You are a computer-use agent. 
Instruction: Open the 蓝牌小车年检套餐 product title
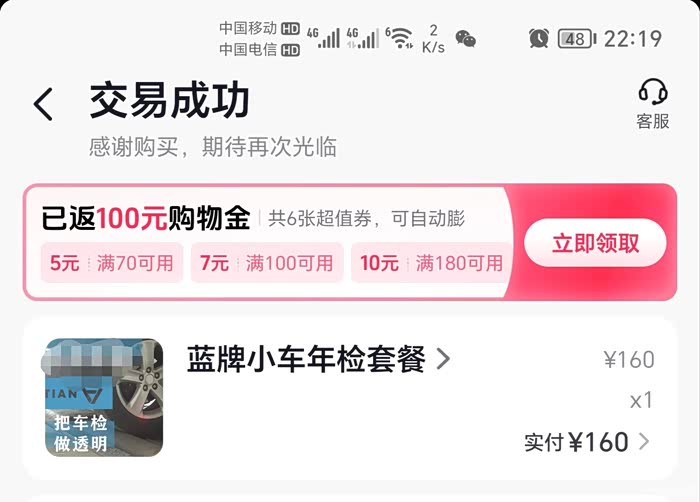[x=306, y=359]
